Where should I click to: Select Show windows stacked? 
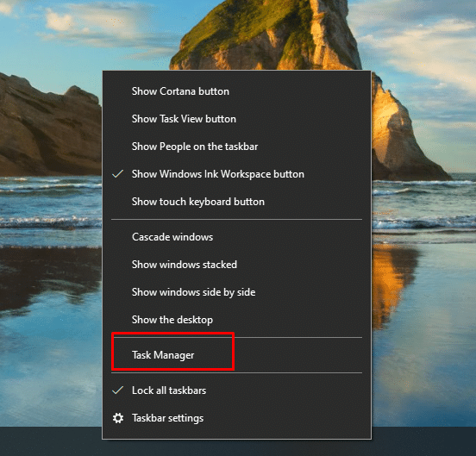click(236, 265)
